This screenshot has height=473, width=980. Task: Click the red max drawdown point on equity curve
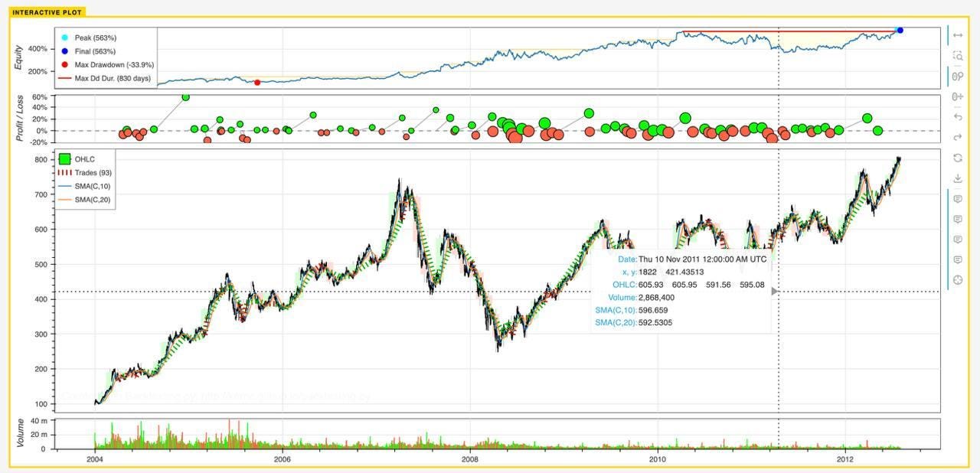click(257, 82)
